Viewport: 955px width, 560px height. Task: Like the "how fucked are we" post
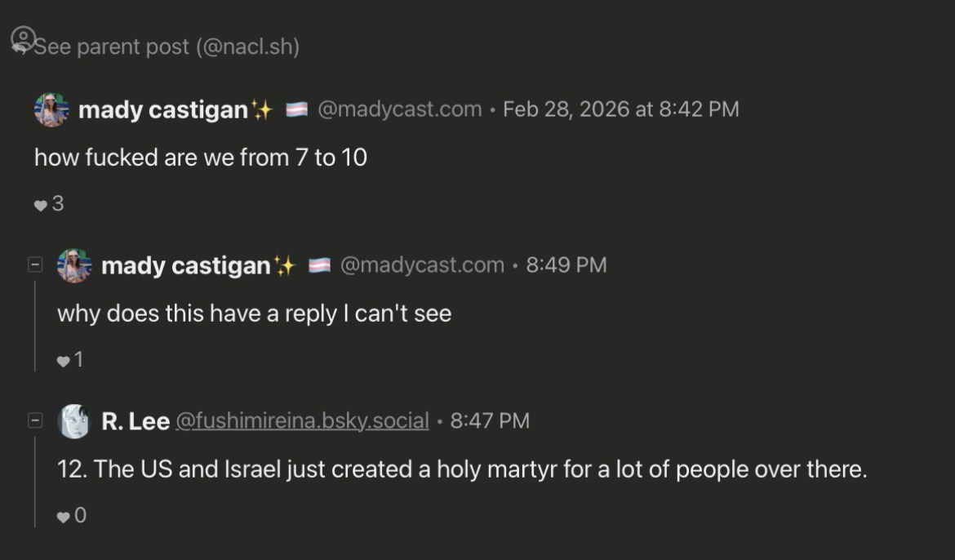click(x=41, y=205)
